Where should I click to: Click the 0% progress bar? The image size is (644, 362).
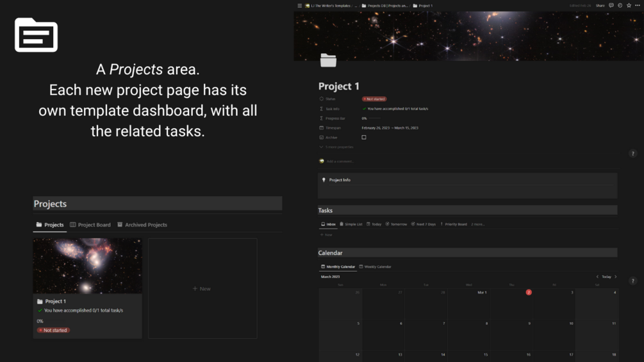point(371,118)
